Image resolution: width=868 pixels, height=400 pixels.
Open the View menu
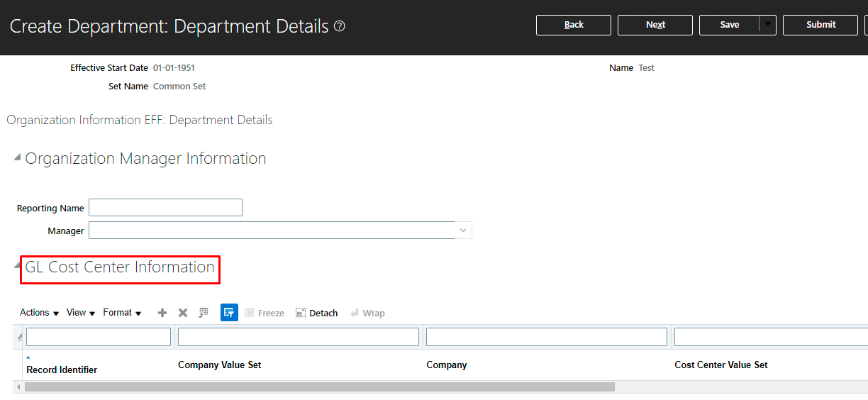(x=81, y=313)
